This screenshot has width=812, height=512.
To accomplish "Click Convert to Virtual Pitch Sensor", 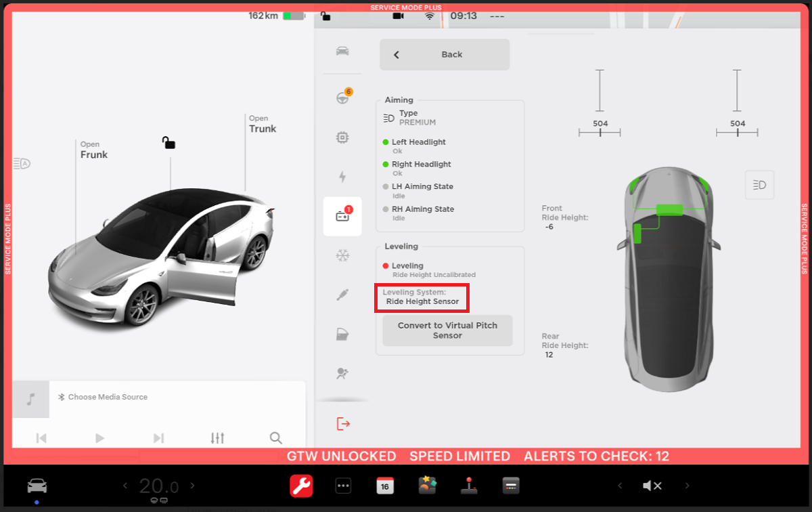I will (447, 330).
